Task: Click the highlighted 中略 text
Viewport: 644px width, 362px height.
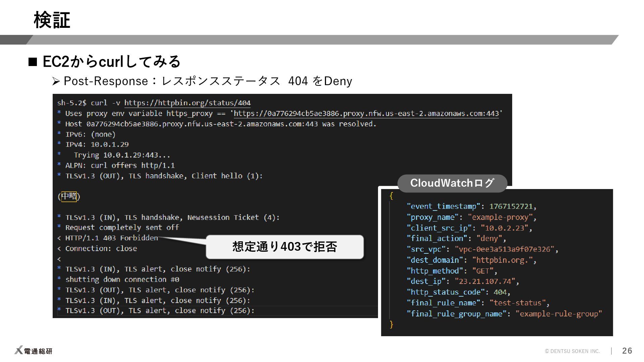Action: click(69, 196)
